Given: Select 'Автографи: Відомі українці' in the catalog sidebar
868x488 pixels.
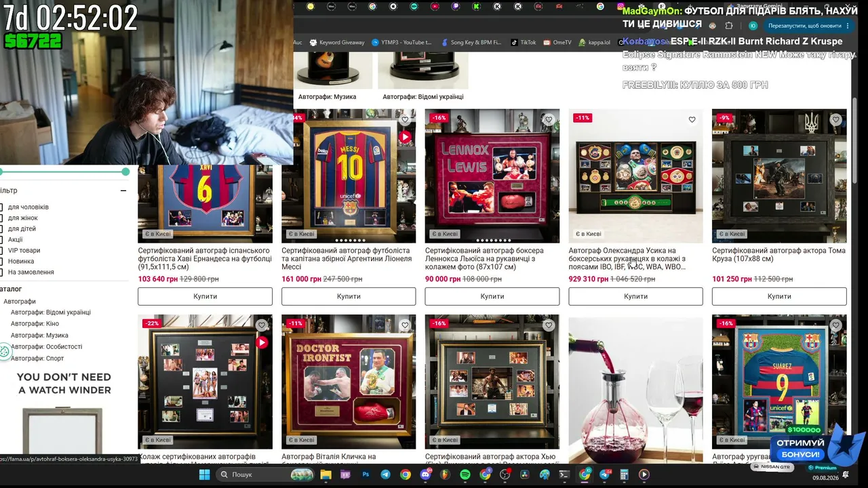Looking at the screenshot, I should point(51,312).
